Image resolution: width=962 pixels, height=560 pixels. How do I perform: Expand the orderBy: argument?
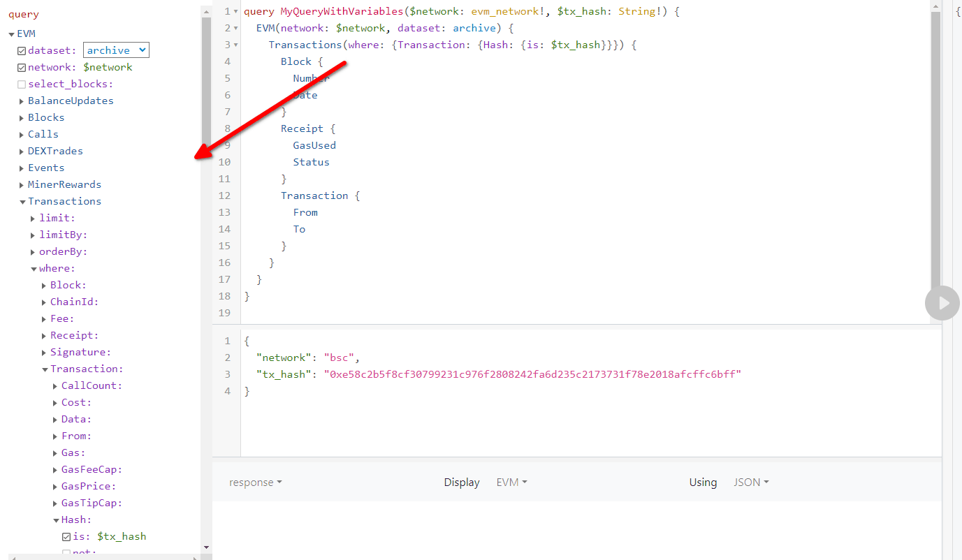[x=33, y=252]
